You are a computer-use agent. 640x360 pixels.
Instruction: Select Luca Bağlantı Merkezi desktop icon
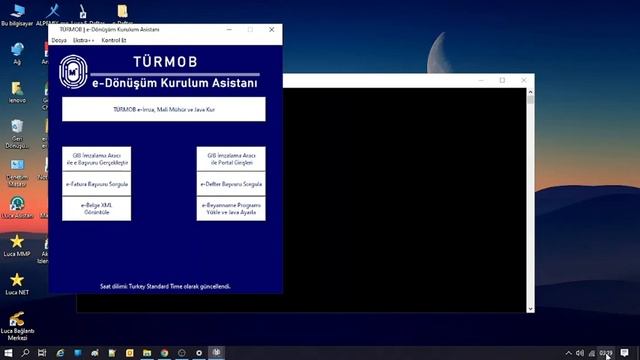pos(17,326)
